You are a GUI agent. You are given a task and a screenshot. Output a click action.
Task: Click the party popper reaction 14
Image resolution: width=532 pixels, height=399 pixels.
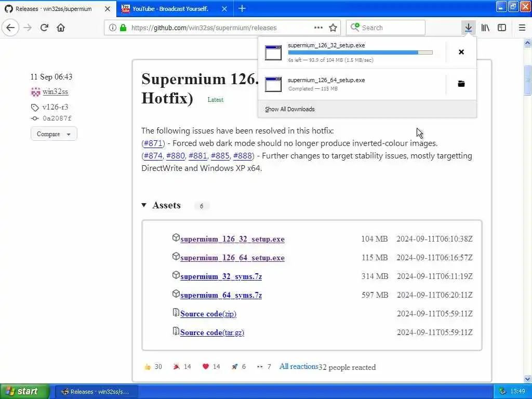click(182, 367)
